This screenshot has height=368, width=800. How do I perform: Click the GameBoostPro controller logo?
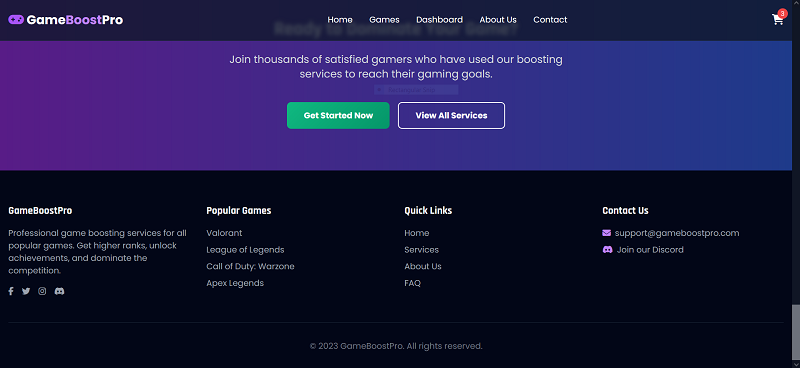(x=16, y=20)
